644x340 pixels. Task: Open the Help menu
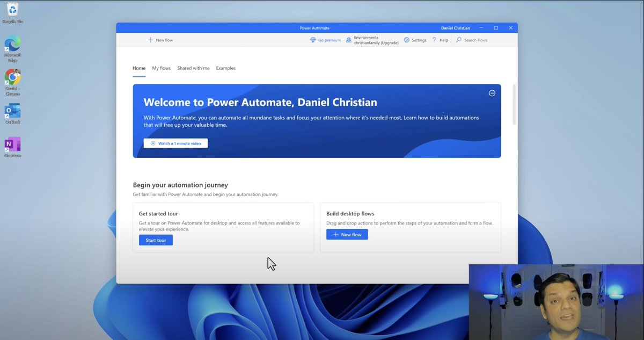440,40
